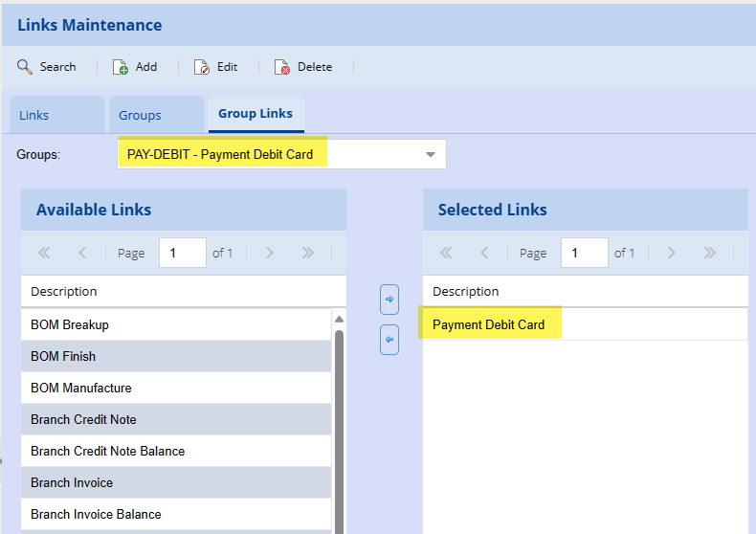Move link to Selected Links with right arrow
756x534 pixels.
(389, 300)
